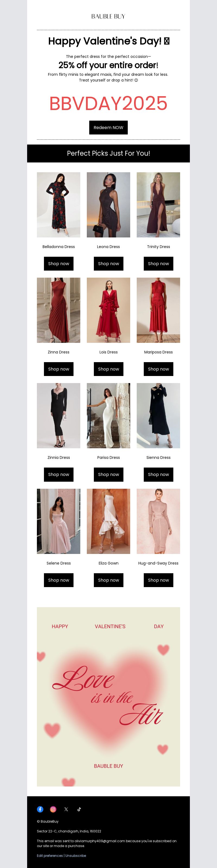Viewport: 217px width, 868px height.
Task: Click the Hug-and-Sway Dress title
Action: pyautogui.click(x=158, y=563)
